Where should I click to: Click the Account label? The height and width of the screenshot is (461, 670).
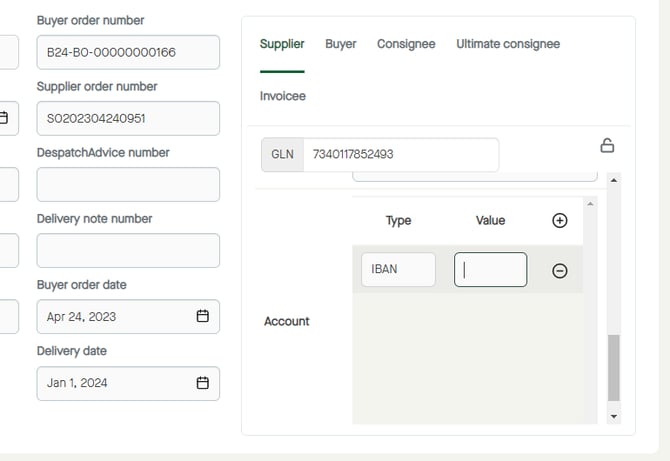[x=287, y=321]
